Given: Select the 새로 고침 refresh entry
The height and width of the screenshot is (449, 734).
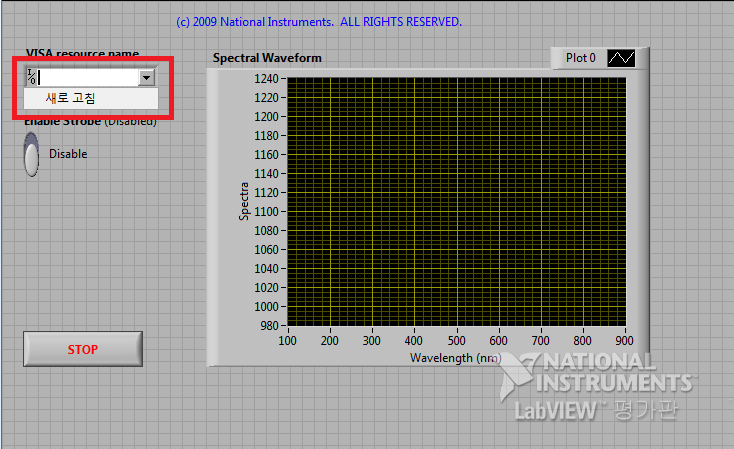Looking at the screenshot, I should tap(71, 98).
